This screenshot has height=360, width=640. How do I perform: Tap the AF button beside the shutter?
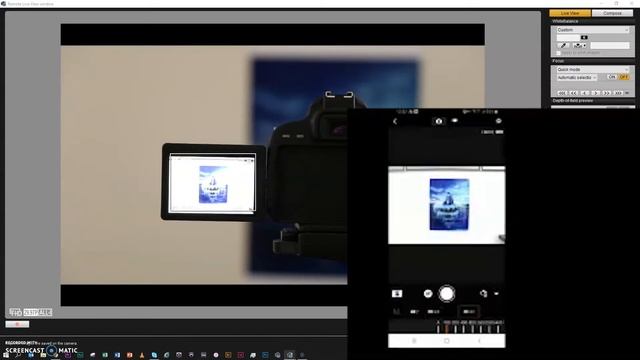(428, 293)
